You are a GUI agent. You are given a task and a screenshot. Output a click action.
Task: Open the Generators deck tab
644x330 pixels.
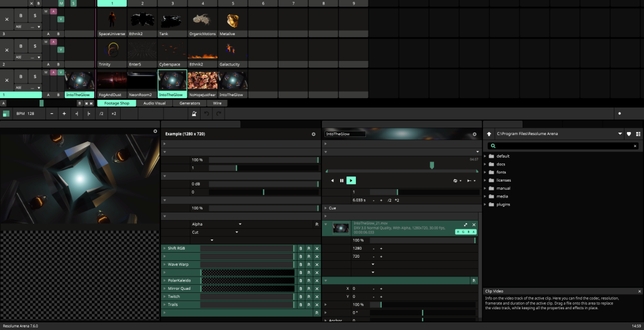(189, 103)
